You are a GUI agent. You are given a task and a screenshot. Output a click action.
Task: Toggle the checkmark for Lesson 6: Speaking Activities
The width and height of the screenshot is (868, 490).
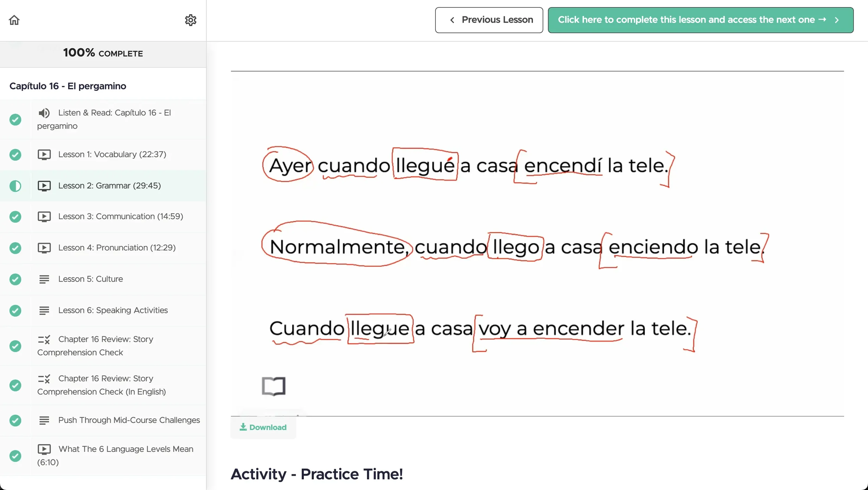15,310
